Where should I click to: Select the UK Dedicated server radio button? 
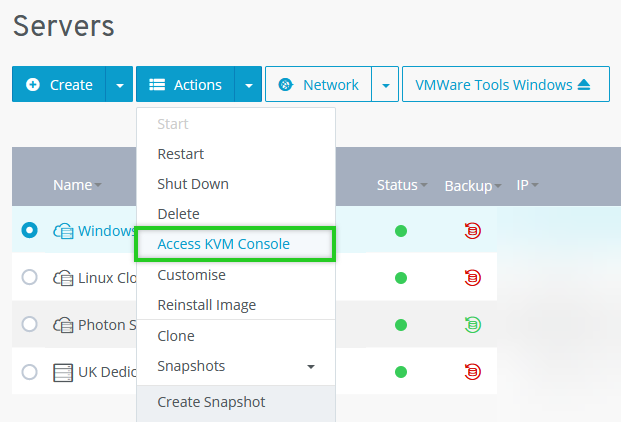click(x=29, y=372)
